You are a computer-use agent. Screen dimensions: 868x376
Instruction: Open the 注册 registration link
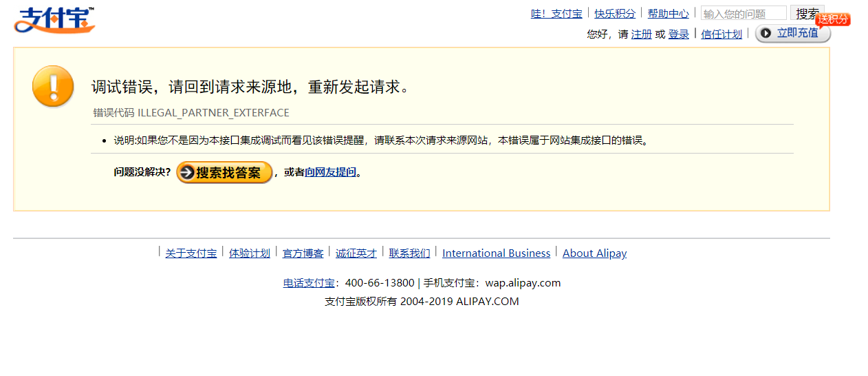tap(642, 34)
